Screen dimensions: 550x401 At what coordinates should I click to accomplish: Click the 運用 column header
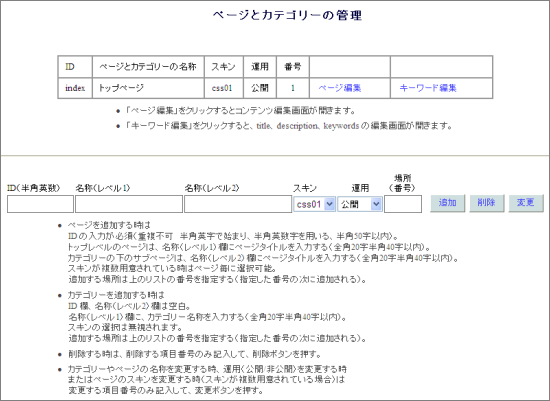[260, 67]
